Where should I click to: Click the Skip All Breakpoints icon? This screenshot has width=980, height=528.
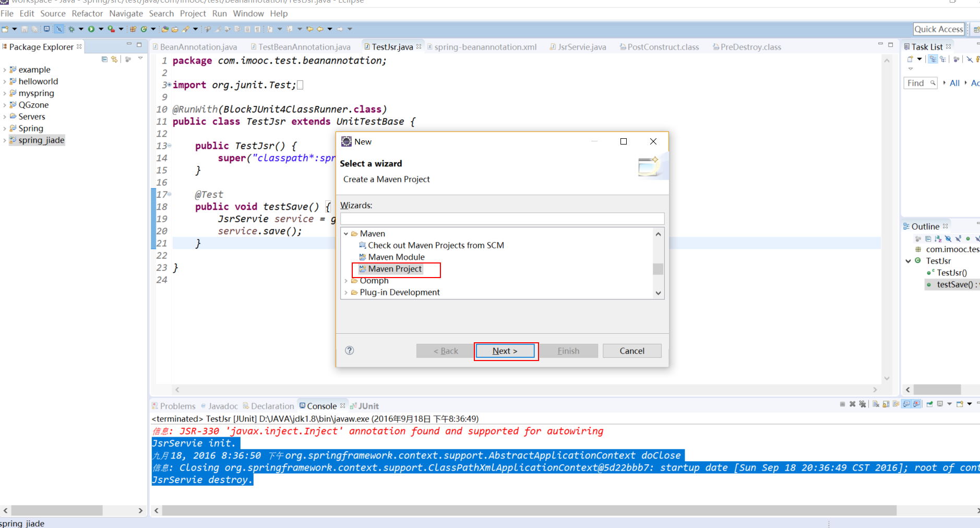click(59, 29)
